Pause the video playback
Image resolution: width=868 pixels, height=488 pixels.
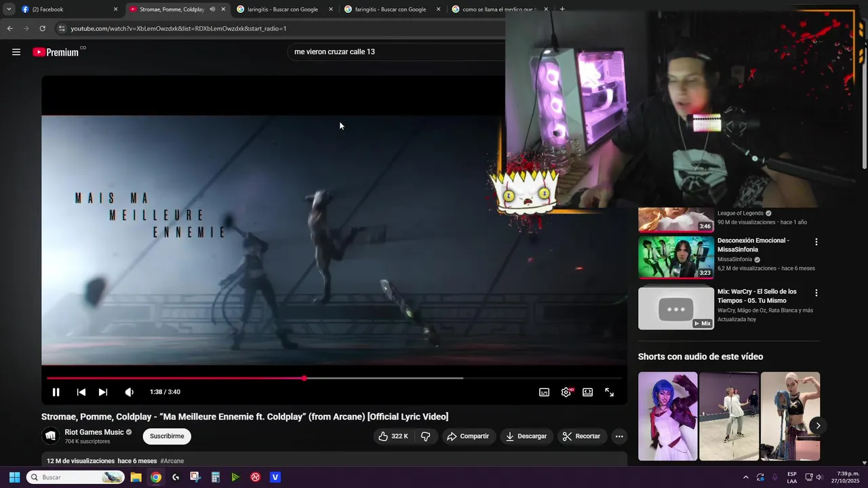tap(56, 392)
